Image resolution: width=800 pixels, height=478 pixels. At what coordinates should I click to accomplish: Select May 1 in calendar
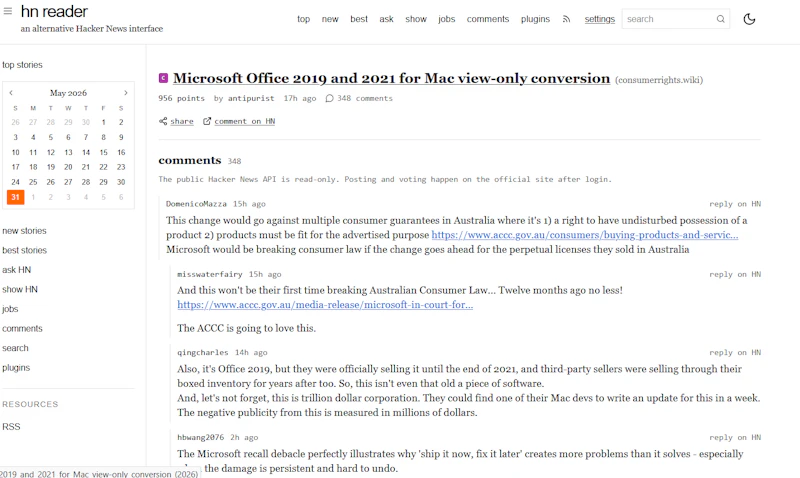point(104,122)
